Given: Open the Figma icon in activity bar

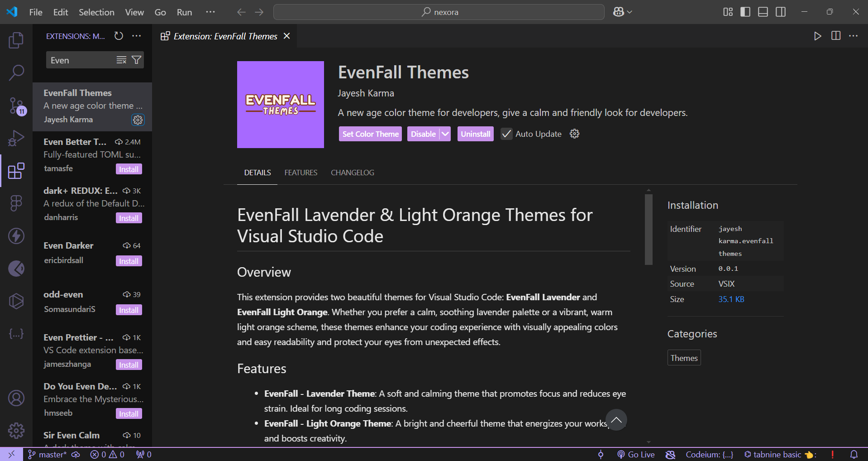Looking at the screenshot, I should pos(16,203).
